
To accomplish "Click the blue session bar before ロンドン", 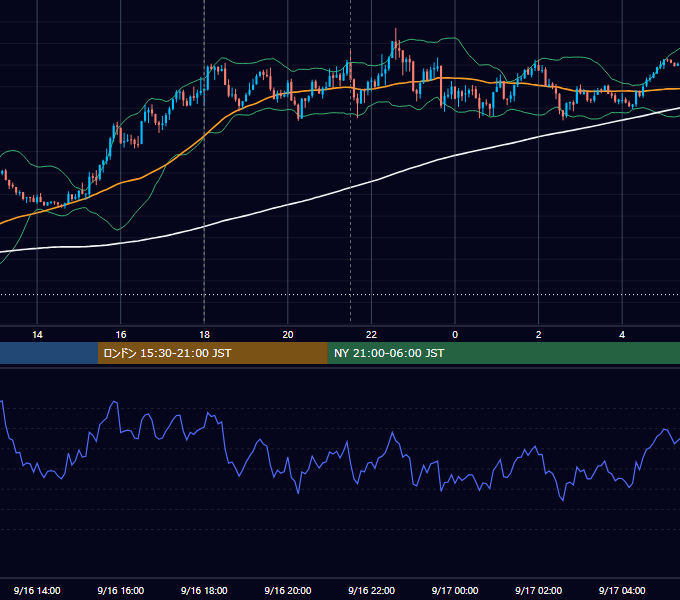I will (x=49, y=353).
